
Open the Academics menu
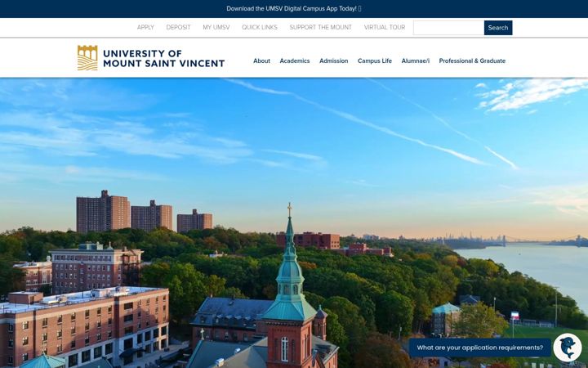[x=295, y=61]
